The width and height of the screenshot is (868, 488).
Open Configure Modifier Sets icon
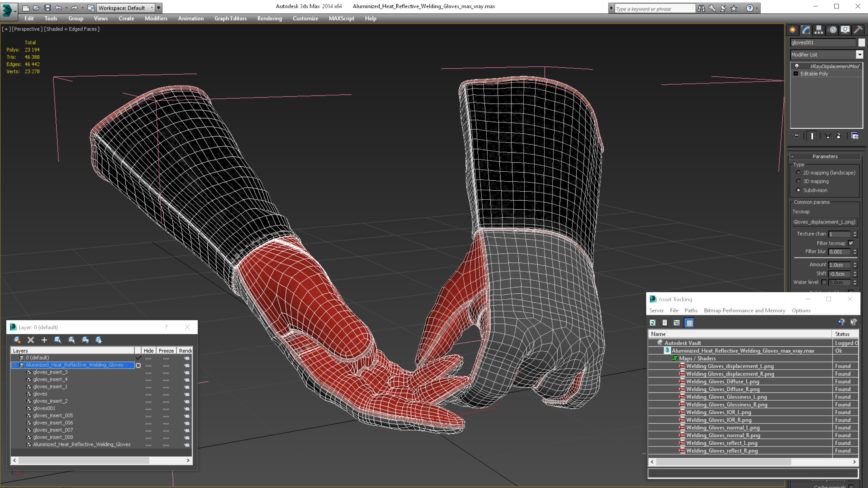coord(855,136)
